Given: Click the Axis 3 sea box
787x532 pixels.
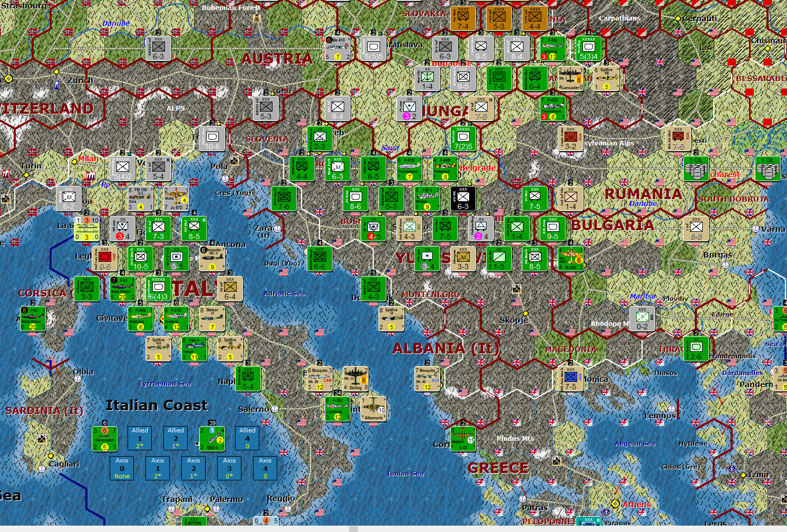Looking at the screenshot, I should pos(229,468).
